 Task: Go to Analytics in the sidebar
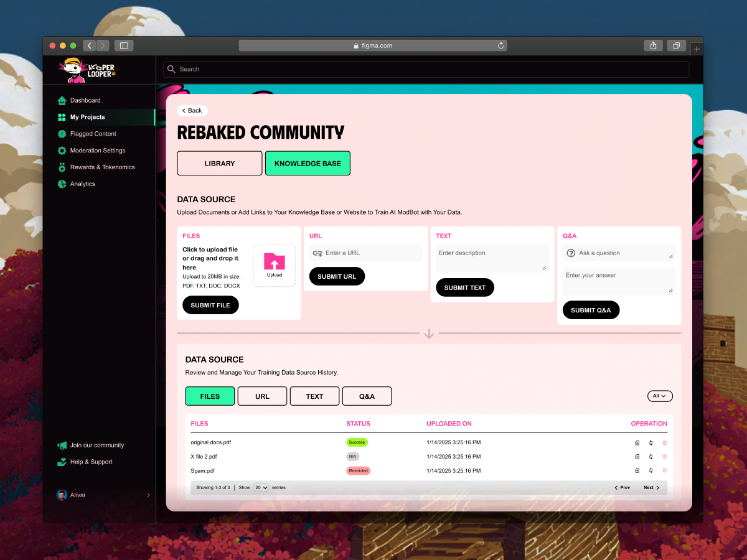pos(82,184)
